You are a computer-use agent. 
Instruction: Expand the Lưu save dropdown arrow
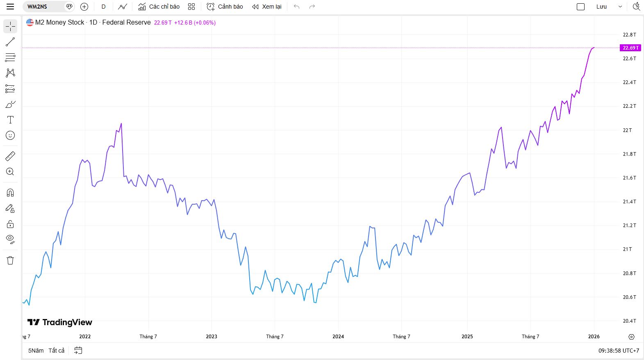click(620, 7)
